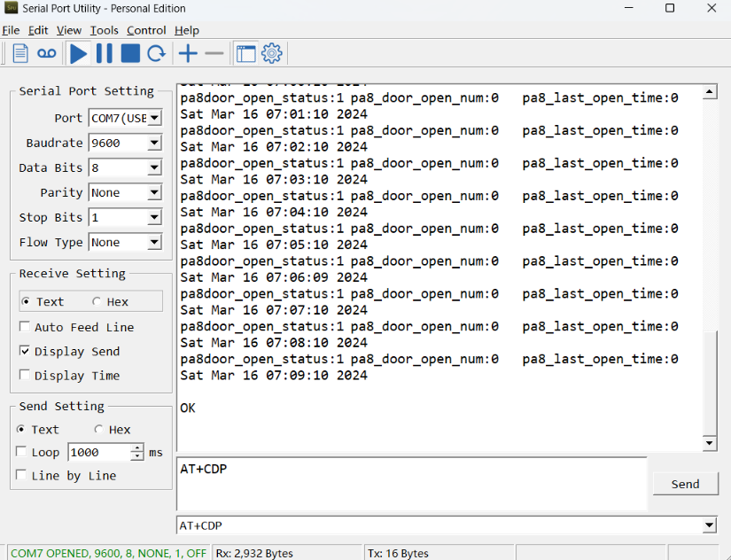This screenshot has height=560, width=731.
Task: Enable Auto Feed Line checkbox
Action: tap(76, 327)
